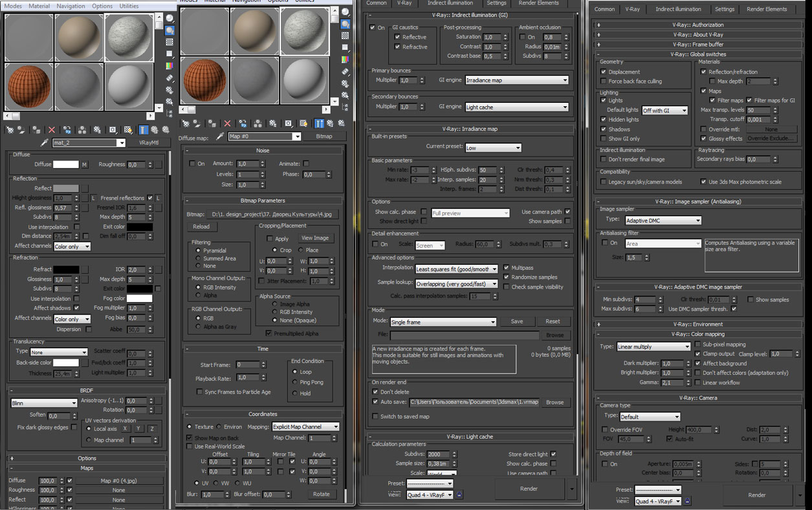The width and height of the screenshot is (812, 510).
Task: Select the orange checkered material sample, mat_2 editor
Action: (x=29, y=86)
